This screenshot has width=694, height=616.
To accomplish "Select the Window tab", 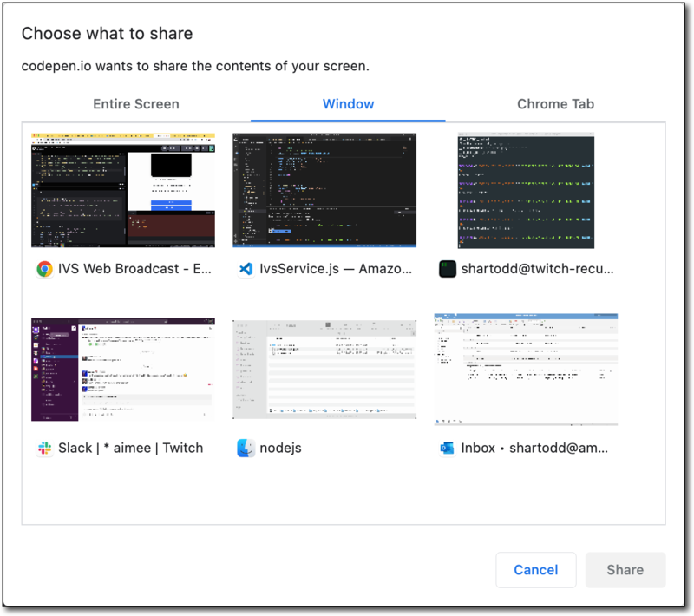I will click(x=348, y=103).
